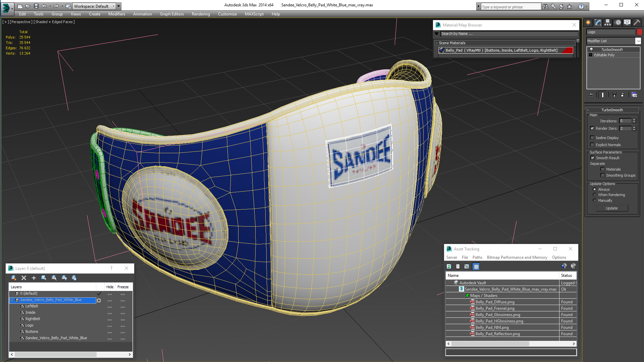Delete layer with X icon in Layer dialog

pyautogui.click(x=24, y=278)
